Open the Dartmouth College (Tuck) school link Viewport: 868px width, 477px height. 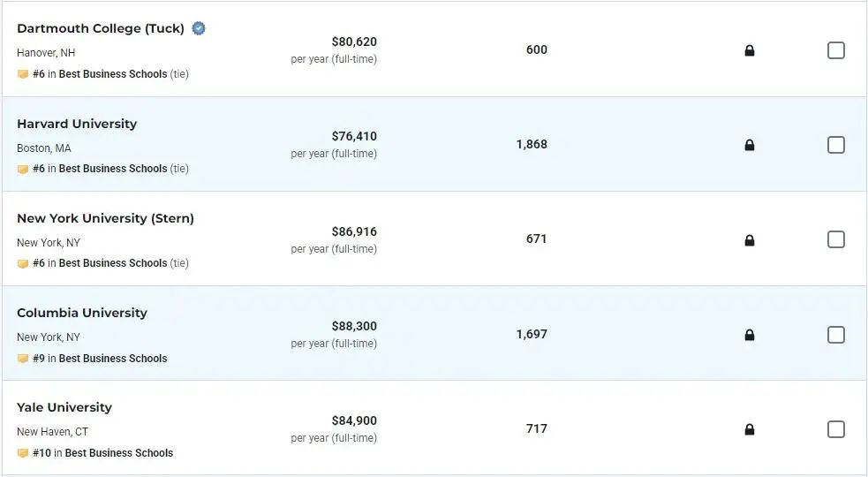click(x=101, y=28)
